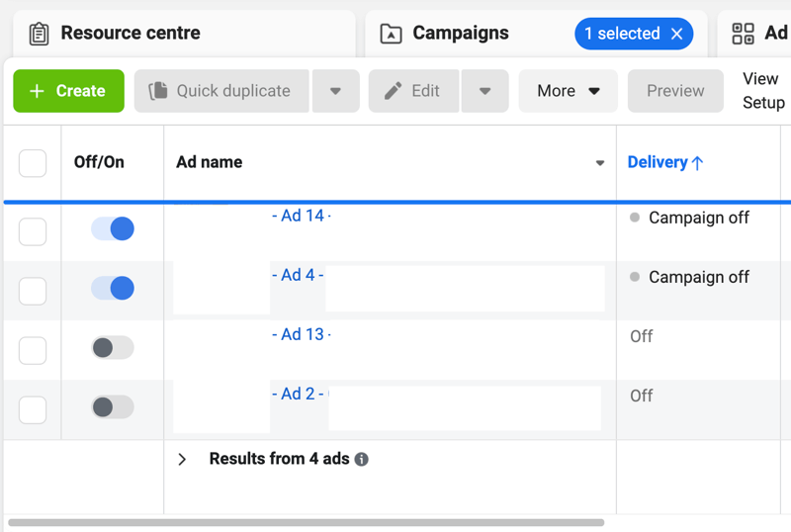The image size is (791, 532).
Task: Open the Edit options dropdown arrow
Action: click(484, 91)
